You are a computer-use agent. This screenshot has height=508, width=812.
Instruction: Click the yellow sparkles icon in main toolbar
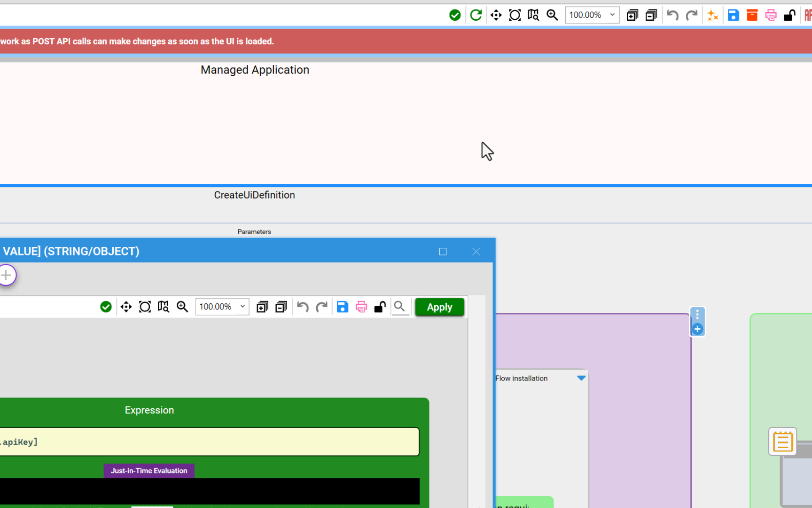click(712, 15)
